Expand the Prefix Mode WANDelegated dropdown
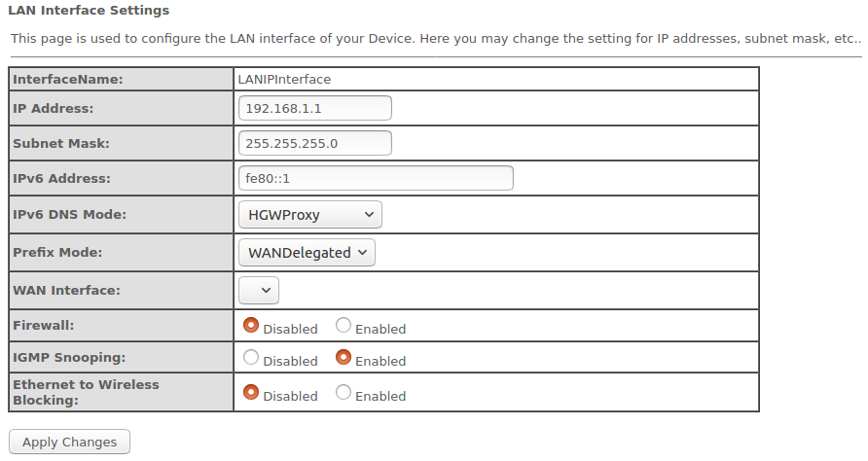Image resolution: width=868 pixels, height=461 pixels. (x=306, y=252)
